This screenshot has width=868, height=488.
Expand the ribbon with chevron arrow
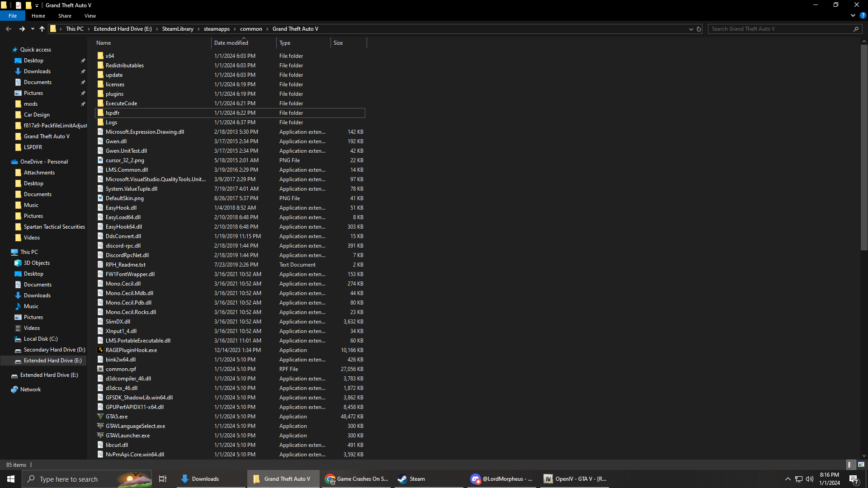coord(853,15)
